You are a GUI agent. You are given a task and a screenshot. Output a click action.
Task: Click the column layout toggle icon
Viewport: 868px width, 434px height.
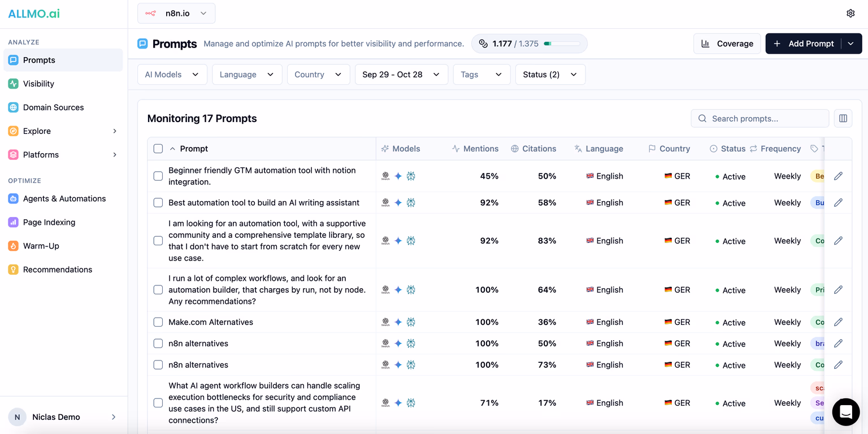[843, 119]
